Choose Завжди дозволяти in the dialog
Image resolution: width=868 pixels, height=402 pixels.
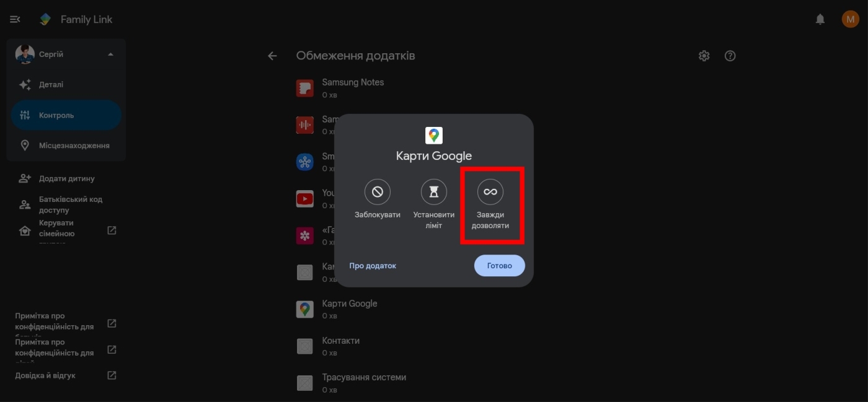pos(490,204)
